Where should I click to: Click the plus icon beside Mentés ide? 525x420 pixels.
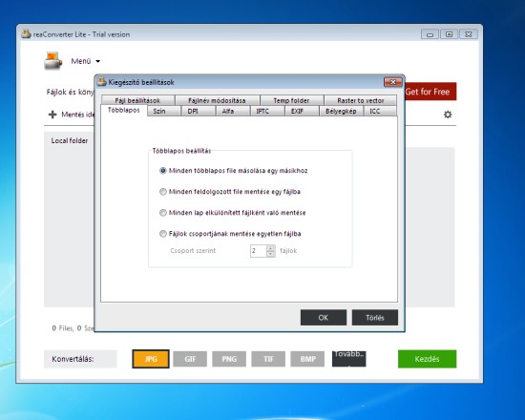point(52,115)
